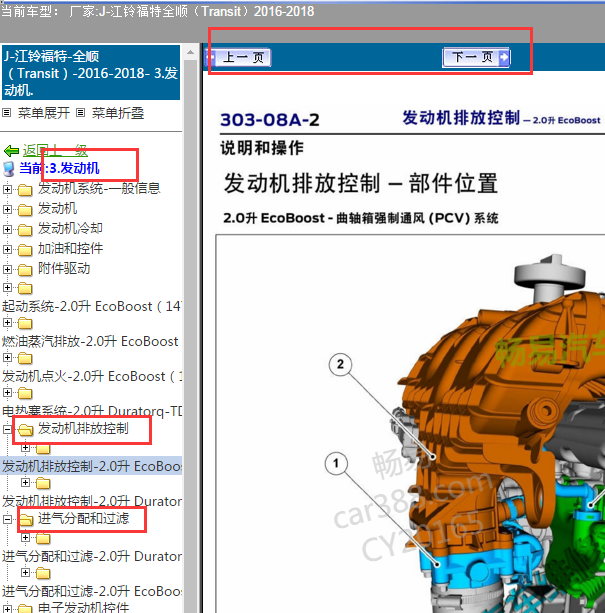605x613 pixels.
Task: Open 发动机点火-2.0升 EcoBoost item
Action: point(91,376)
